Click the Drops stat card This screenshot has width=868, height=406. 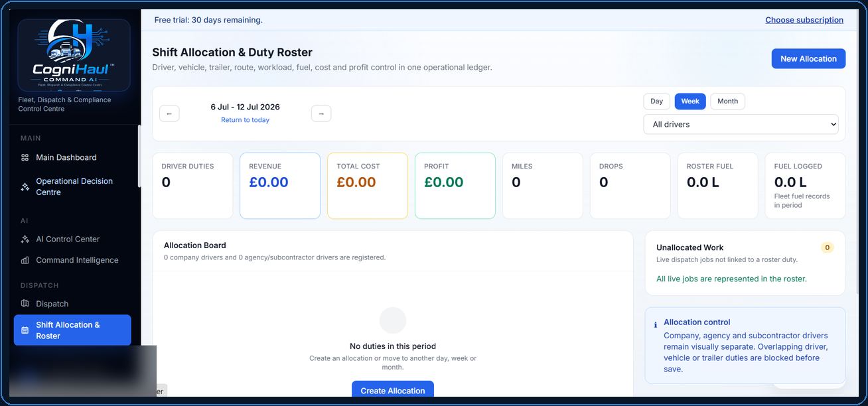[630, 186]
